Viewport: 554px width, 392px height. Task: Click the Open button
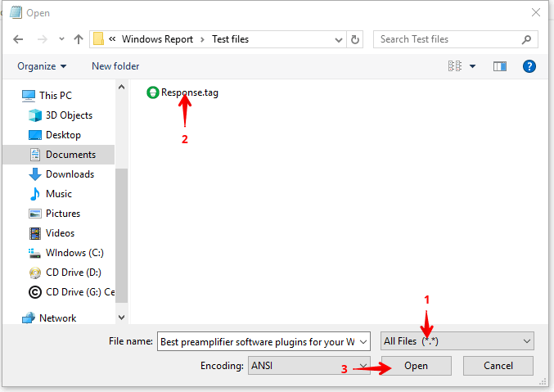tap(417, 366)
